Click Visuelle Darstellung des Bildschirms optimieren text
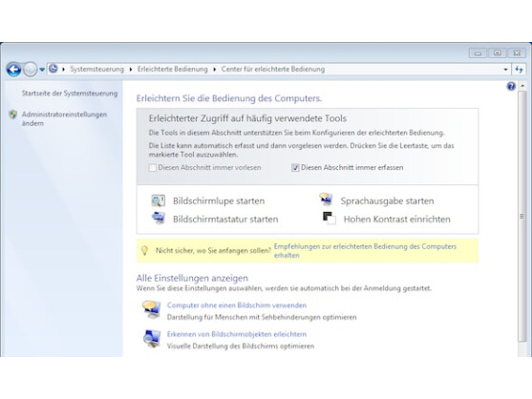 tap(241, 346)
